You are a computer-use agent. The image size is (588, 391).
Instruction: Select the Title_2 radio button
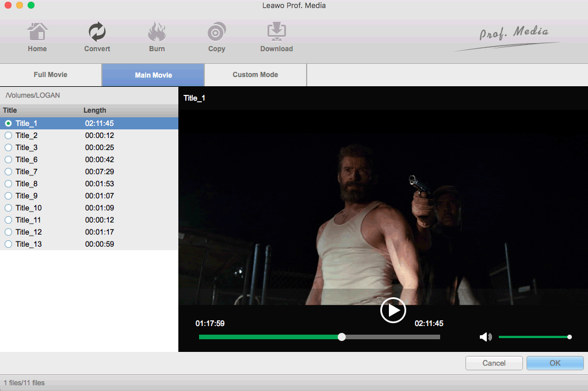(8, 135)
